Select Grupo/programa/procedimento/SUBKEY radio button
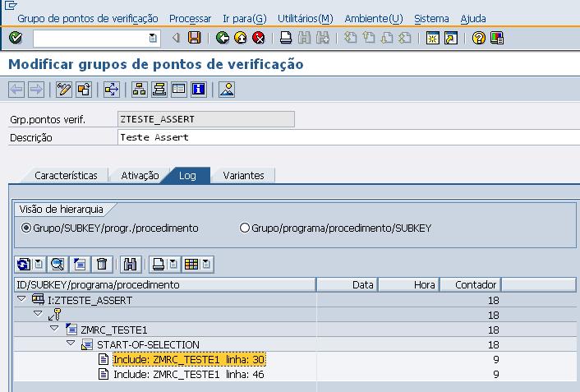 coord(244,228)
